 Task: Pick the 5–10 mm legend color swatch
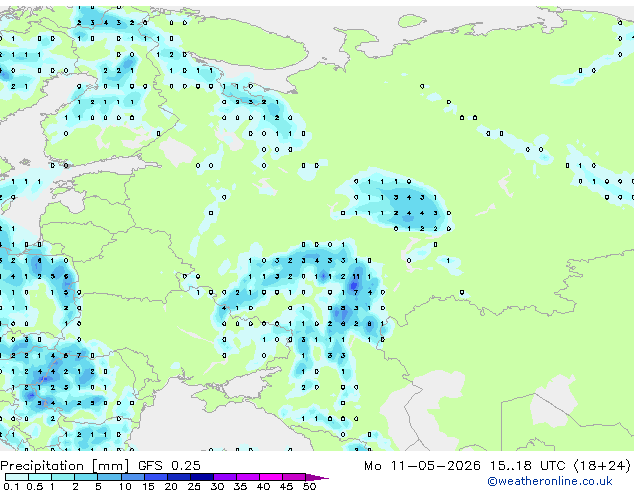pyautogui.click(x=109, y=477)
